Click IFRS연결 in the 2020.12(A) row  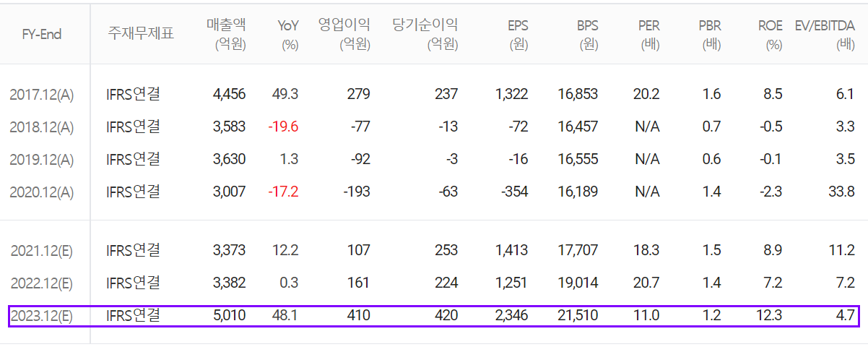click(x=134, y=191)
